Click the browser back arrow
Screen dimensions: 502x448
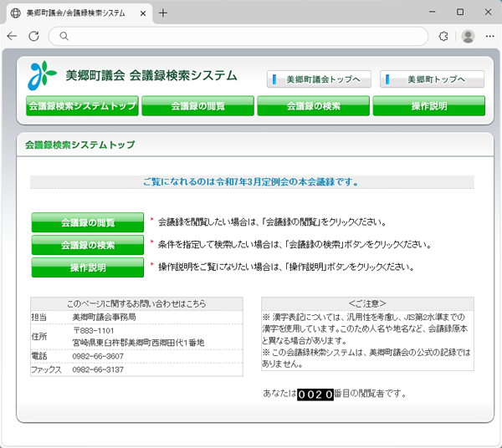[x=12, y=36]
